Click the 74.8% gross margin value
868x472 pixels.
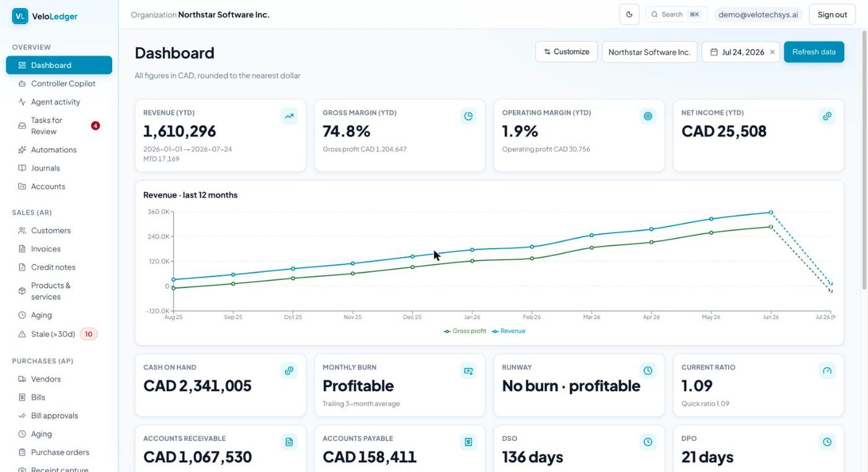[347, 131]
